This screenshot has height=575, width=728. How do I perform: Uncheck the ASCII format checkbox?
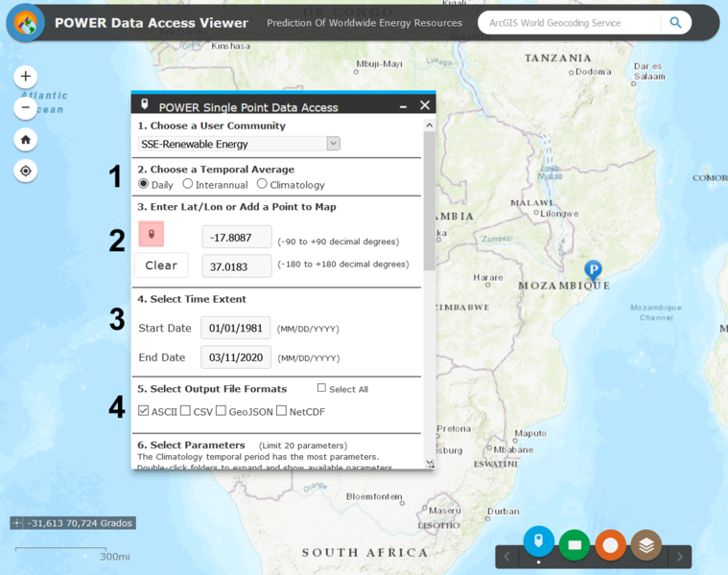[144, 411]
